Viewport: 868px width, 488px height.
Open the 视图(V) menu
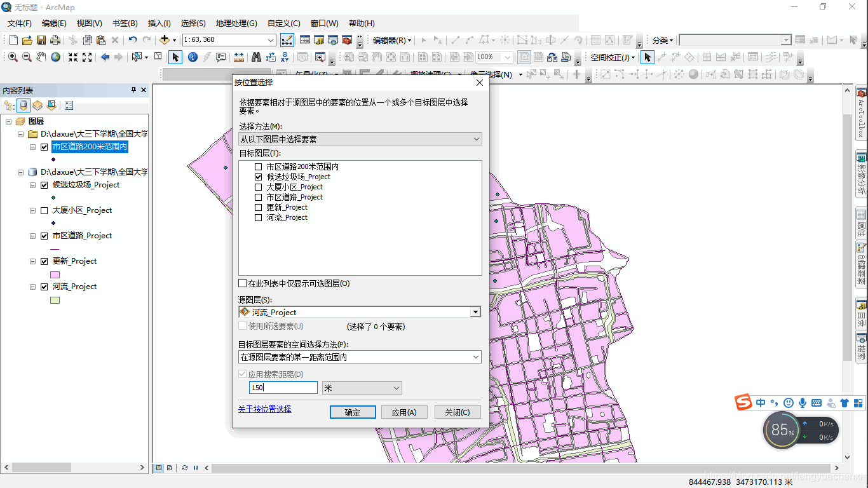90,24
